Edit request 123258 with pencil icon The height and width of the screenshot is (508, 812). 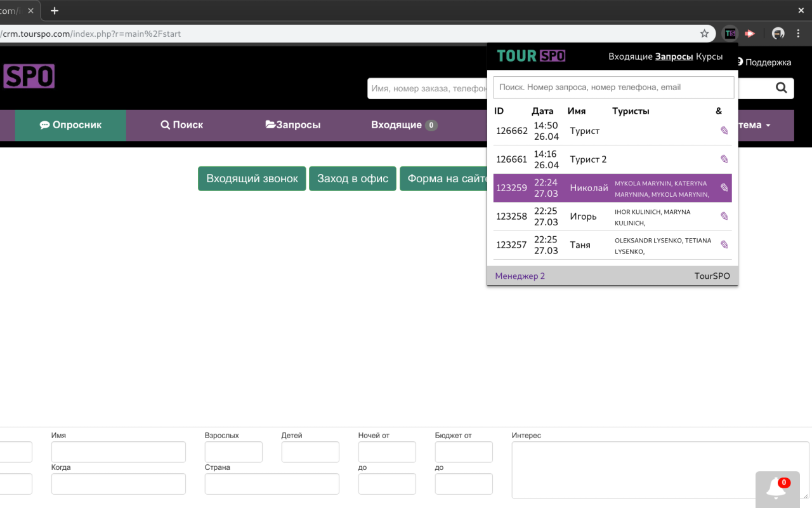click(x=724, y=217)
